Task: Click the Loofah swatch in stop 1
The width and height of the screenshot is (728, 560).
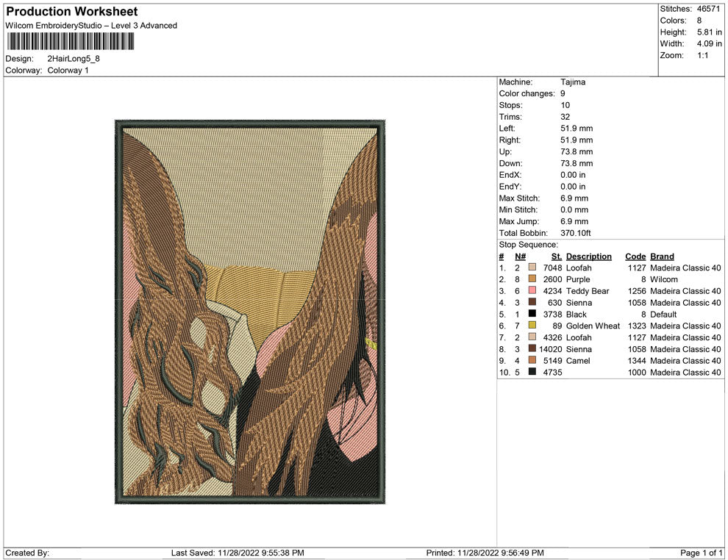Action: tap(532, 268)
